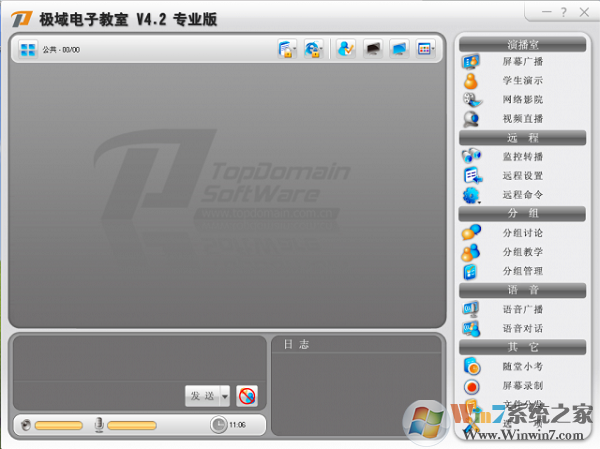Click the 发送 send button

(203, 396)
